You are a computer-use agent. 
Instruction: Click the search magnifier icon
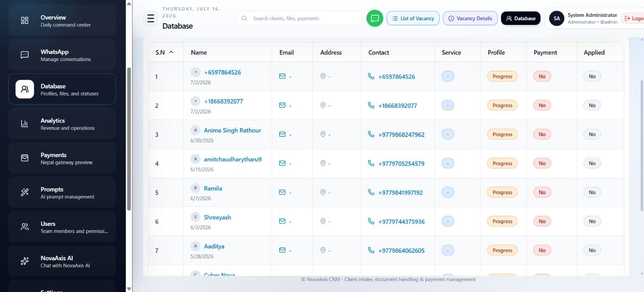tap(244, 19)
